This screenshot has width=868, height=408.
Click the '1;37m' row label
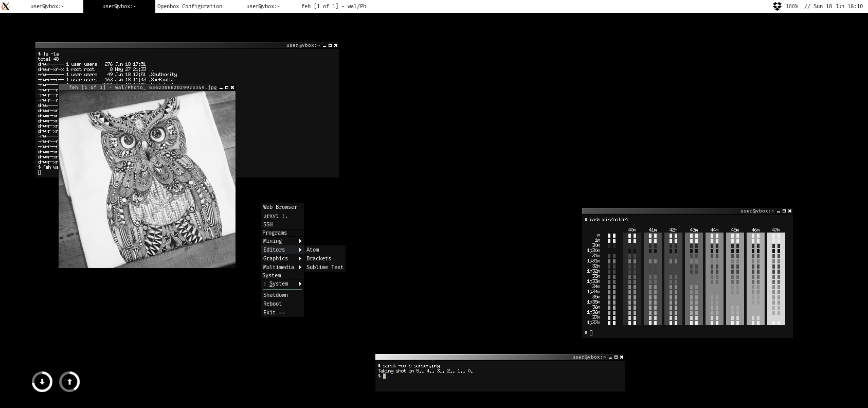point(593,323)
